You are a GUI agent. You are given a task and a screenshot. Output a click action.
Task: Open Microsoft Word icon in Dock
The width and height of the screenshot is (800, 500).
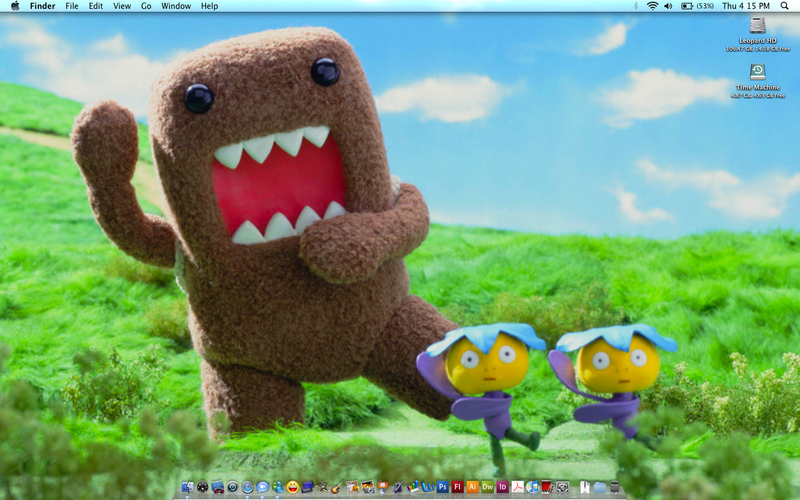(428, 487)
